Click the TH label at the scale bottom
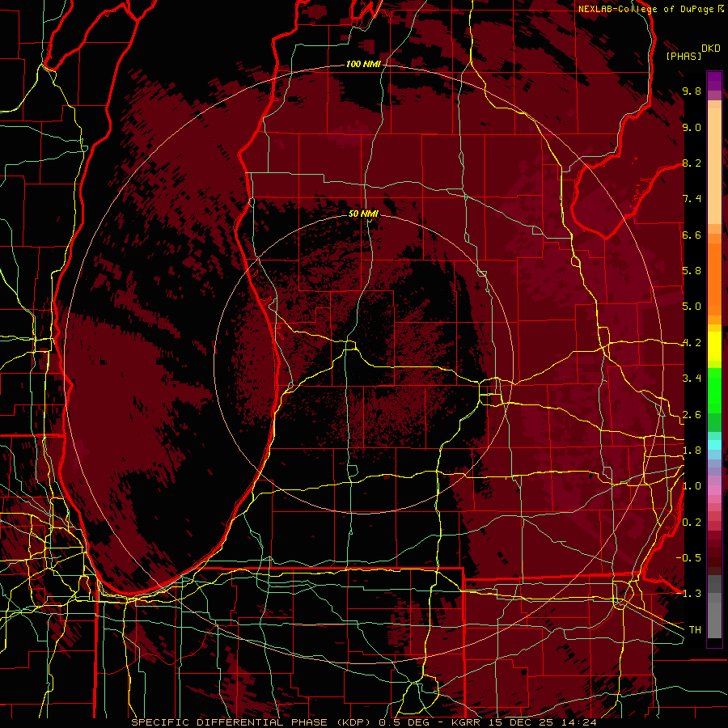The image size is (728, 728). [695, 630]
